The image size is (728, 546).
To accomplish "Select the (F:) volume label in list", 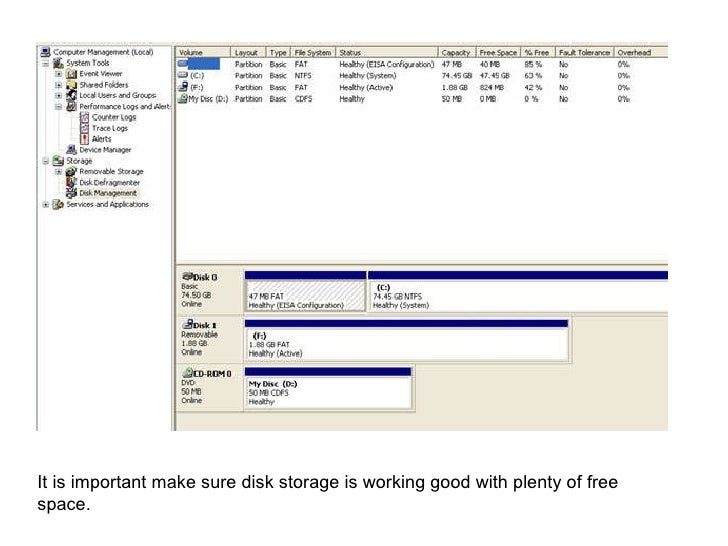I will (x=196, y=87).
